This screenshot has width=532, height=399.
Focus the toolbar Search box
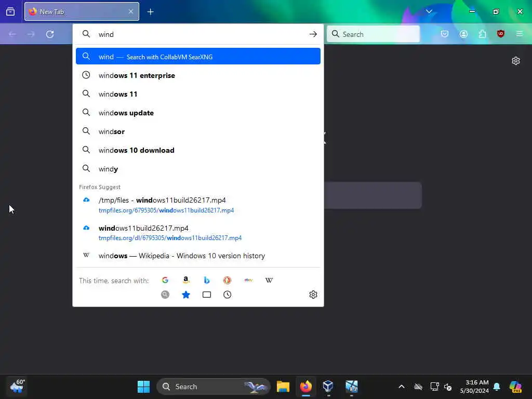(373, 34)
